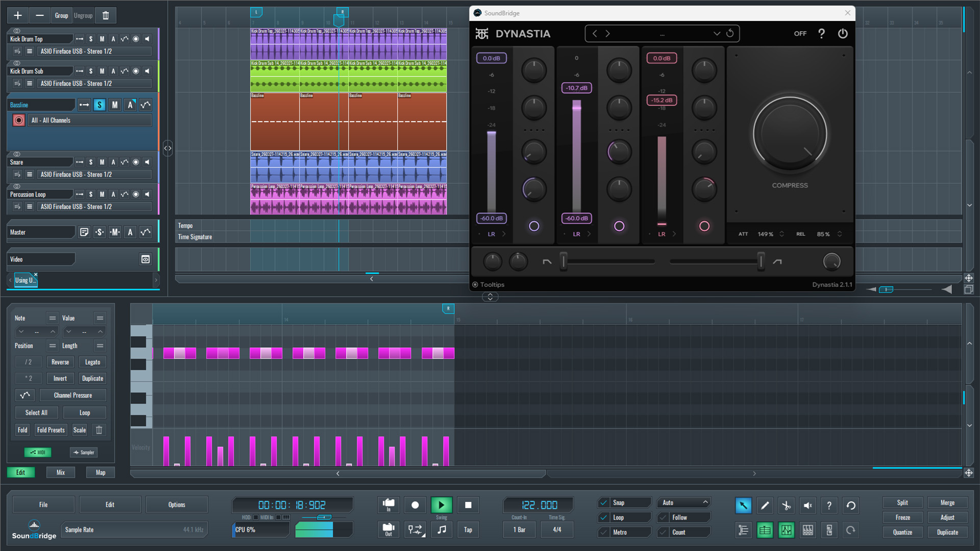Open Kick Drum Top ASIO Fireface output dropdown
This screenshot has height=551, width=980.
[x=95, y=51]
